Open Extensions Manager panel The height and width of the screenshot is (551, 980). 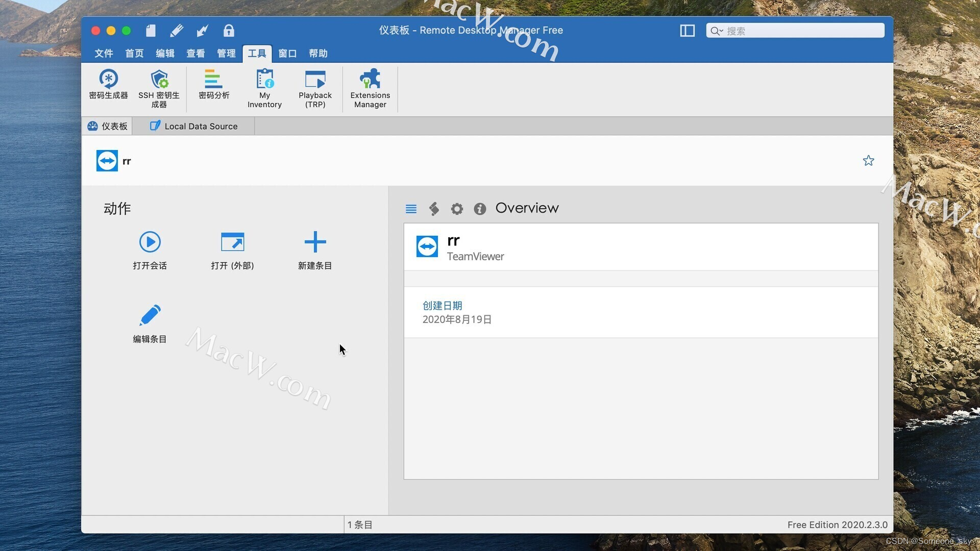370,88
